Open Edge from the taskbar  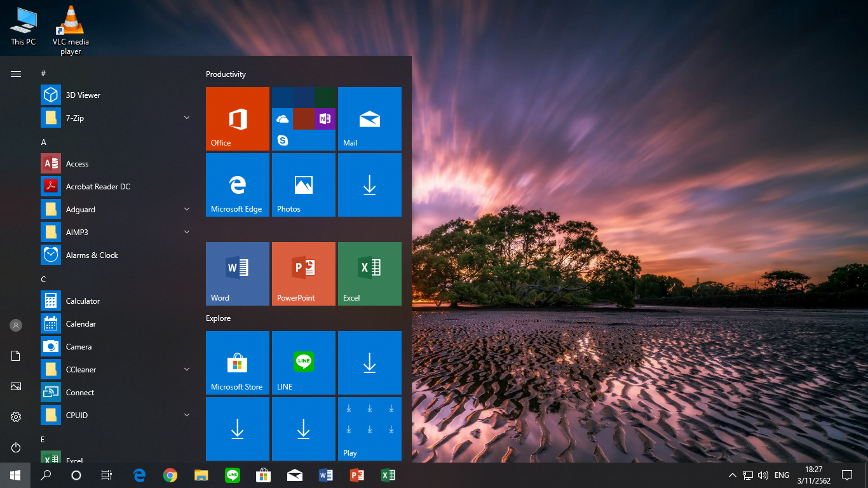139,475
